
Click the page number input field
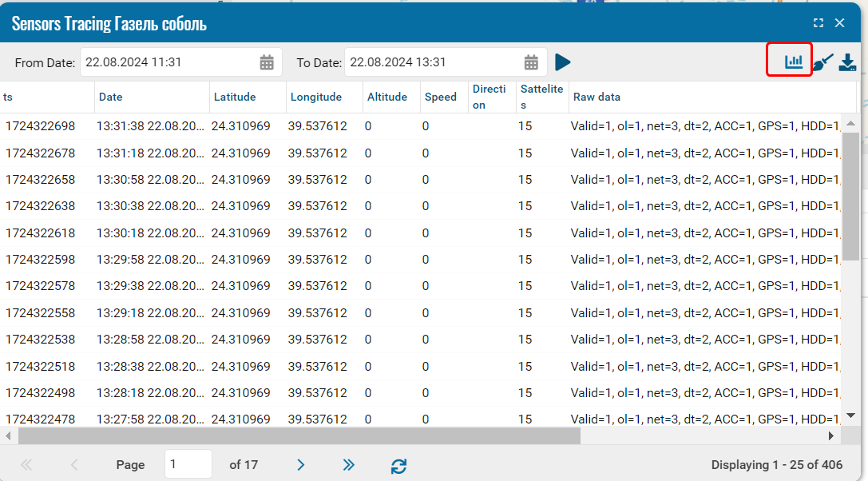[x=188, y=464]
